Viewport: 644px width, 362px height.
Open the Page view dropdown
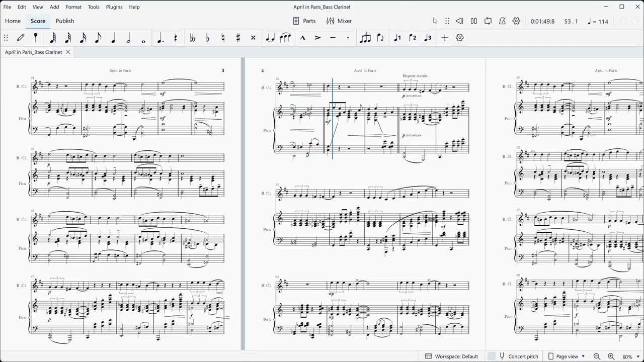567,356
